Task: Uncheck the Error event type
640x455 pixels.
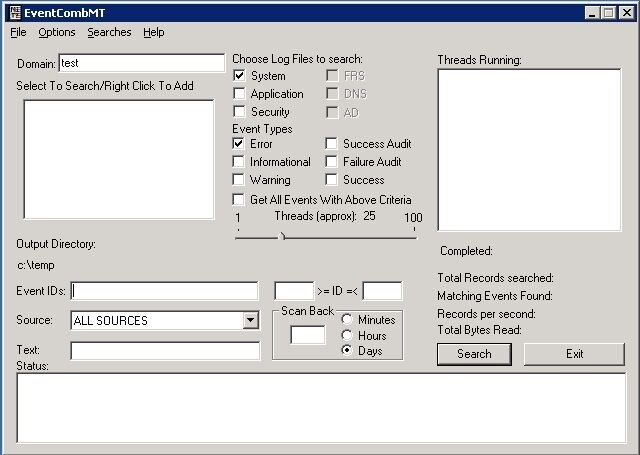Action: 238,144
